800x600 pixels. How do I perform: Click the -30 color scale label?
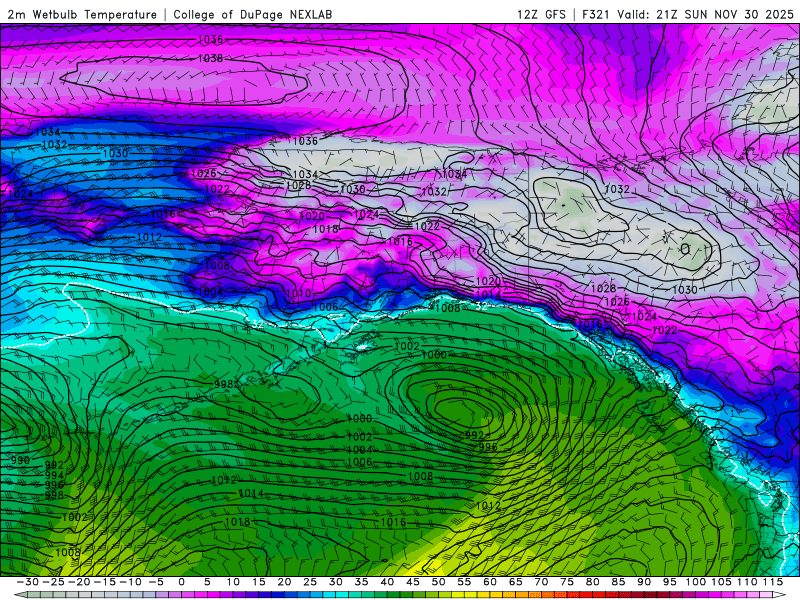28,582
